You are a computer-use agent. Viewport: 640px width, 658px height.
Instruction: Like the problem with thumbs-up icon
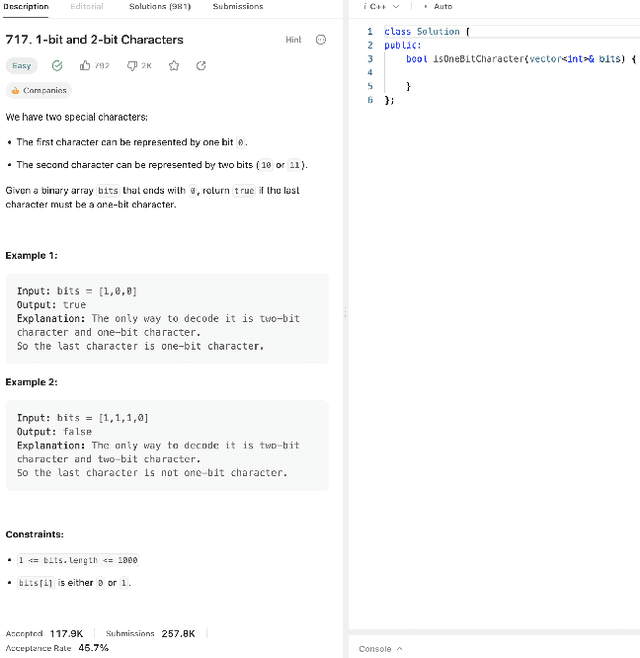tap(85, 65)
